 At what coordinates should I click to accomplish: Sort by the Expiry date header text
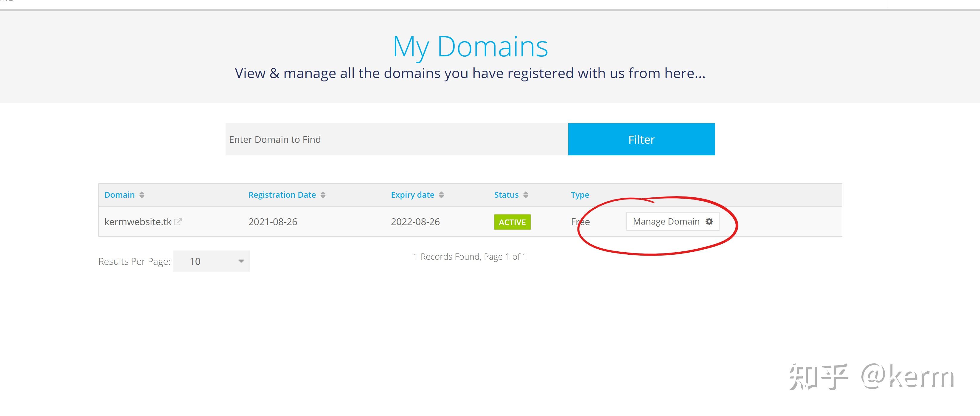click(x=412, y=195)
